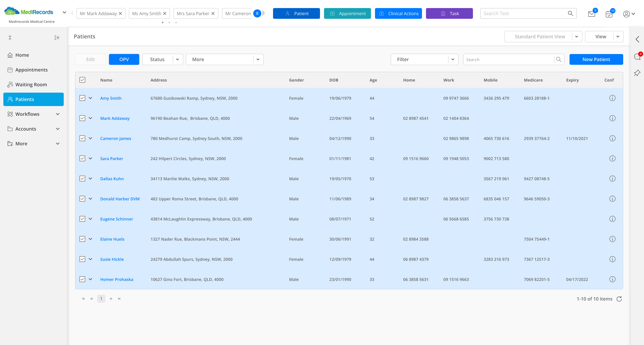This screenshot has height=345, width=644.
Task: Open the Status dropdown
Action: (x=177, y=60)
